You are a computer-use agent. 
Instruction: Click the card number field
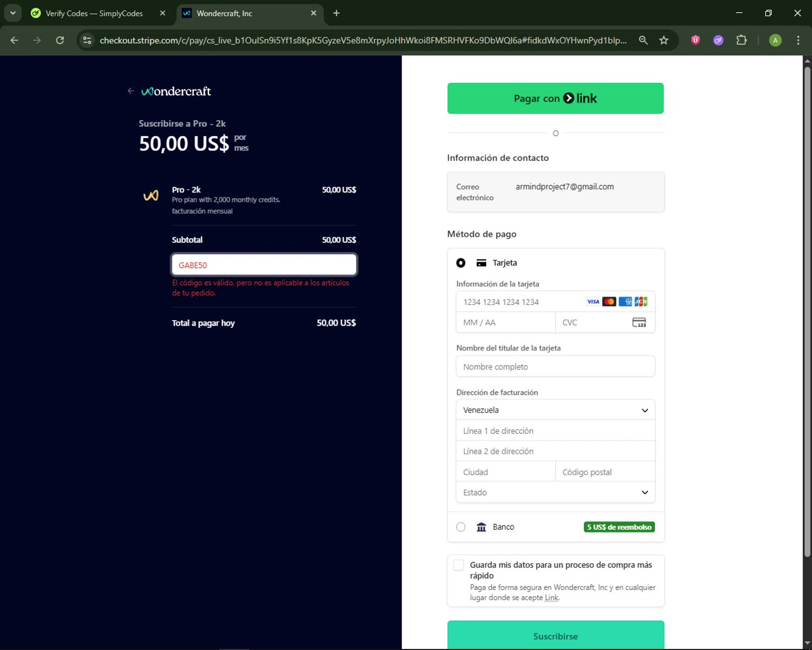555,302
